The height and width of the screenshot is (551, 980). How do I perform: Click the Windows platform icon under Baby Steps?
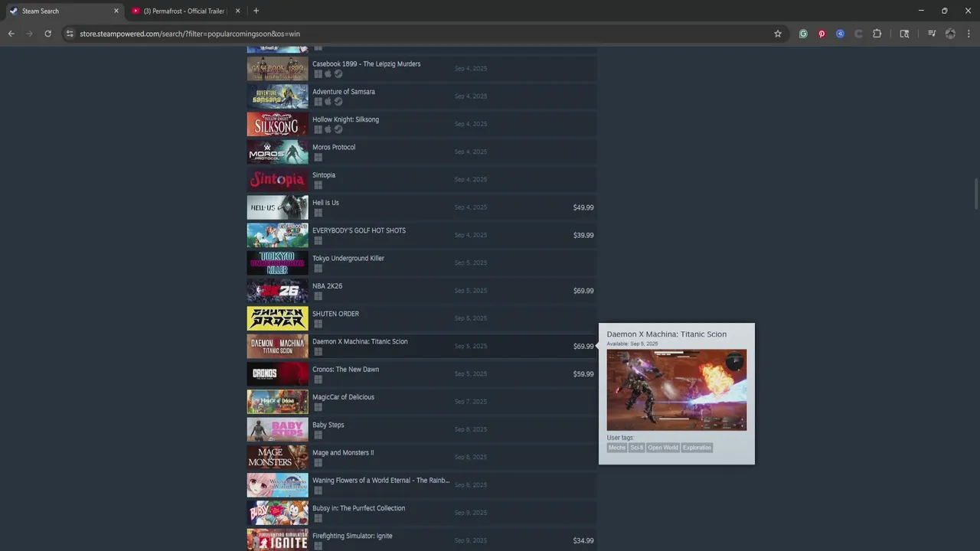click(318, 435)
